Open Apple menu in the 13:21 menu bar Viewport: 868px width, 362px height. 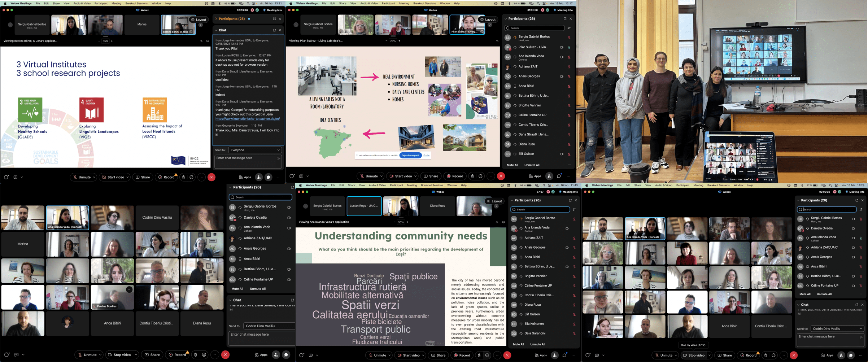coord(5,3)
